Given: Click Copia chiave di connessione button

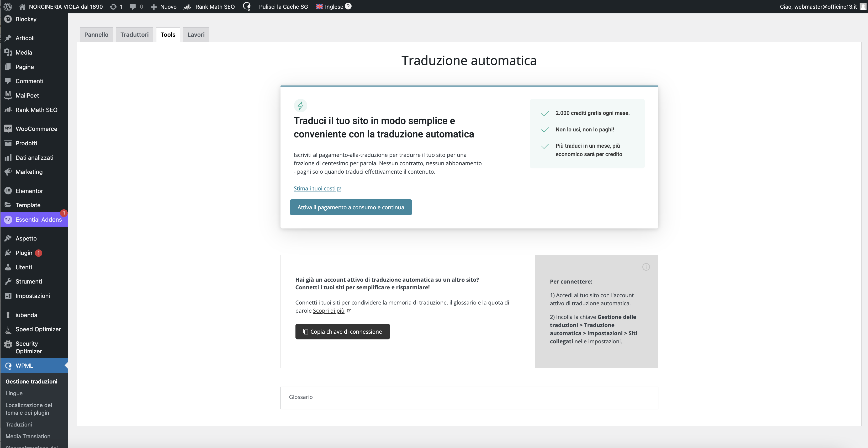Looking at the screenshot, I should 342,332.
